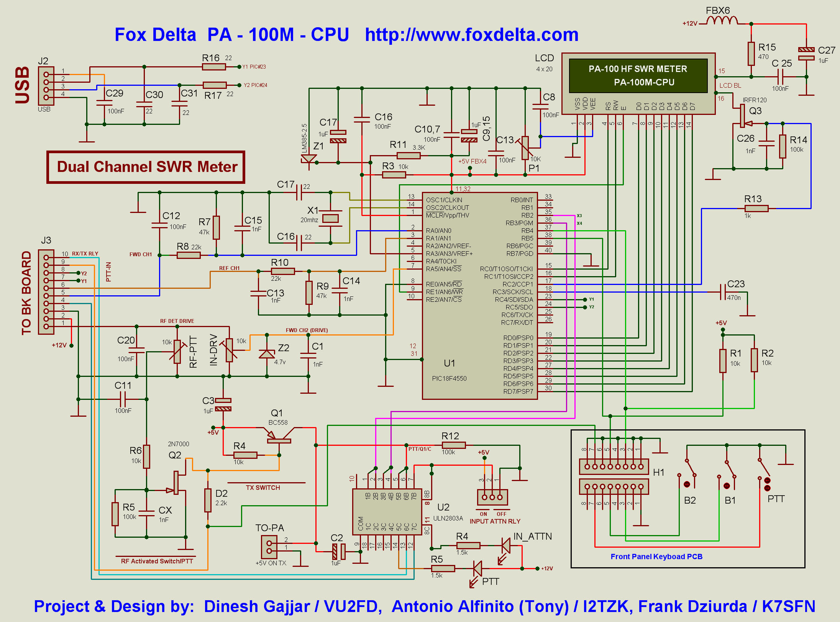Viewport: 840px width, 622px height.
Task: Click the C11 100nF capacitor
Action: coord(123,399)
